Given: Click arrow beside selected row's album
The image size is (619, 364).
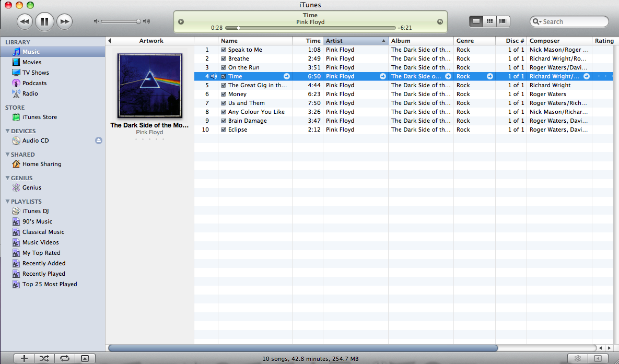Looking at the screenshot, I should (448, 76).
